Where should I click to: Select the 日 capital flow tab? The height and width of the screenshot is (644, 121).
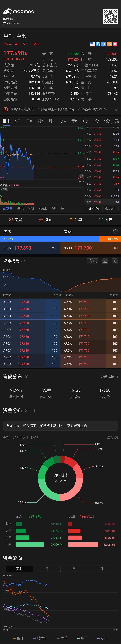pyautogui.click(x=47, y=569)
